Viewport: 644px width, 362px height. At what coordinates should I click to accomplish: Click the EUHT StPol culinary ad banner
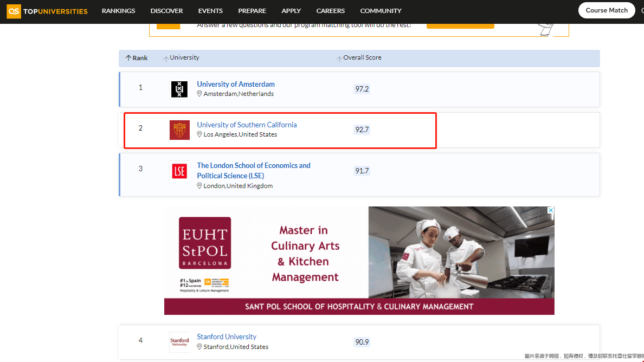[359, 260]
